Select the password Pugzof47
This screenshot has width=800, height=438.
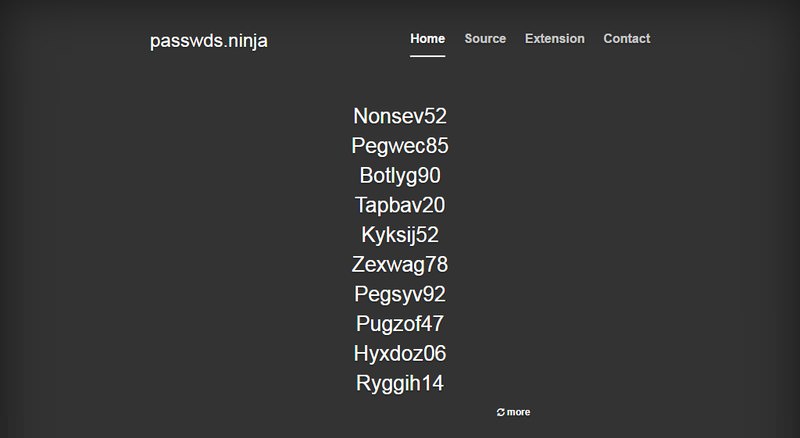[400, 324]
